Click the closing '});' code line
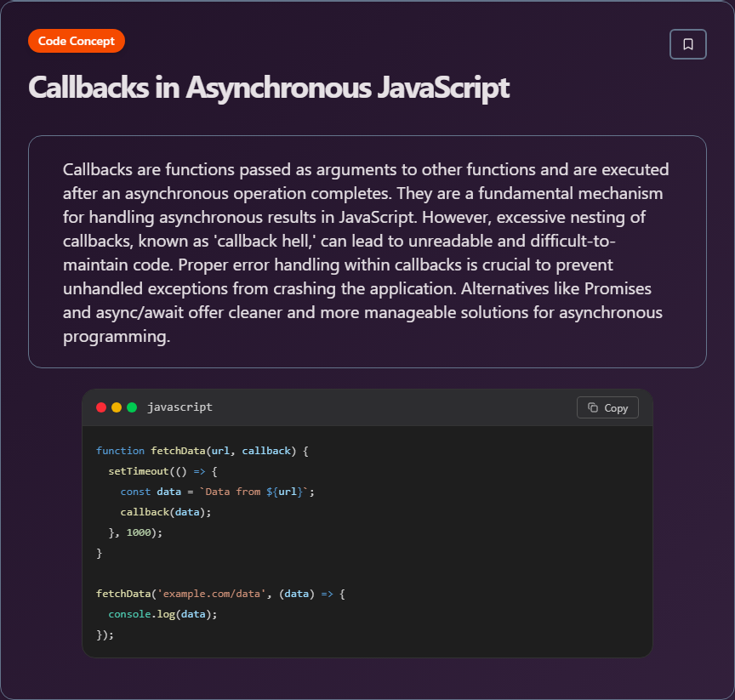The image size is (735, 700). click(105, 635)
